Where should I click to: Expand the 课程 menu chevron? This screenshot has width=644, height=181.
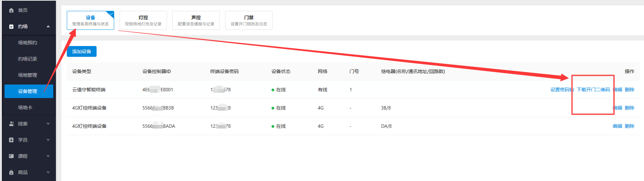pos(48,156)
